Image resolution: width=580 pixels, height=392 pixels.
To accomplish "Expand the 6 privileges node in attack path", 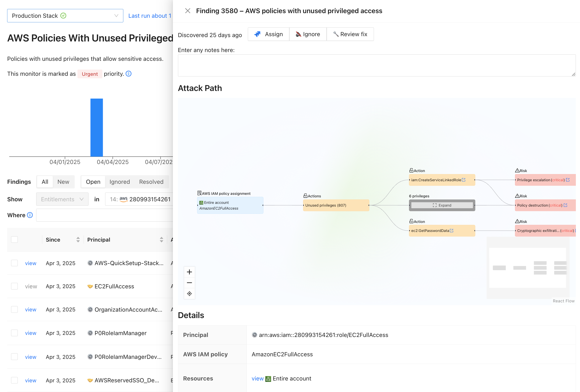I will tap(442, 205).
